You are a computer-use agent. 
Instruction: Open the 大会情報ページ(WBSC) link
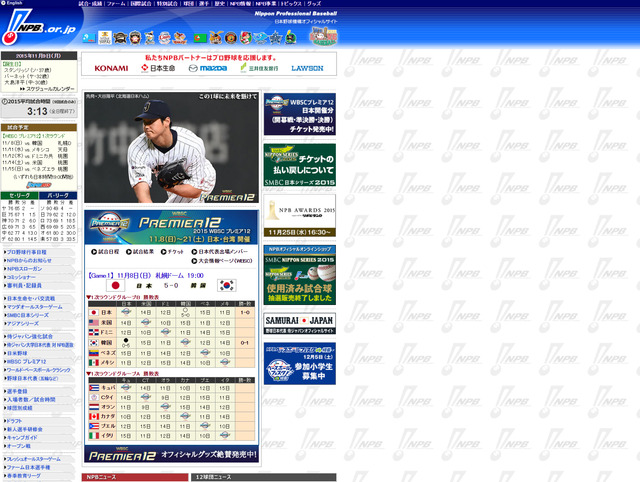222,261
